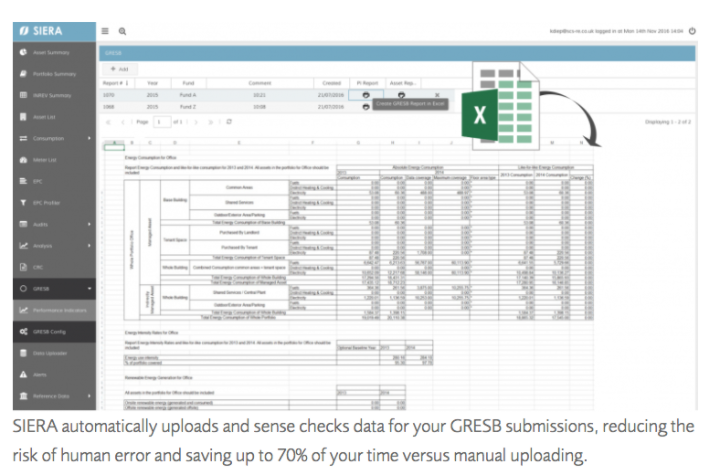713x476 pixels.
Task: Open Data Uploader menu item
Action: 54,353
